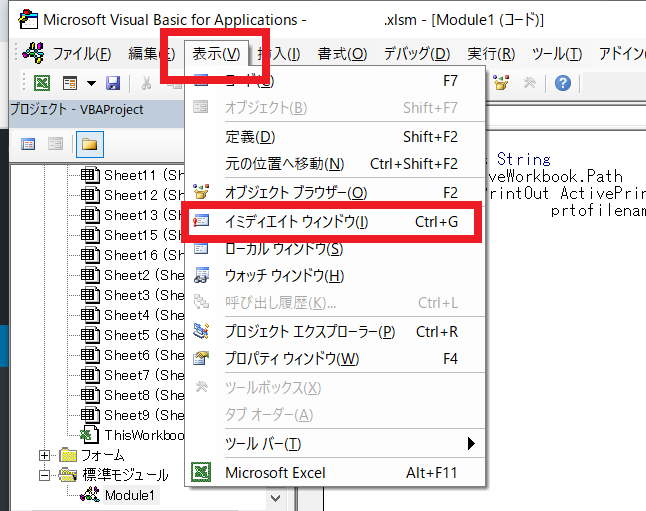Expand ツール バー(T) submenu
Image resolution: width=646 pixels, height=511 pixels.
coord(335,444)
